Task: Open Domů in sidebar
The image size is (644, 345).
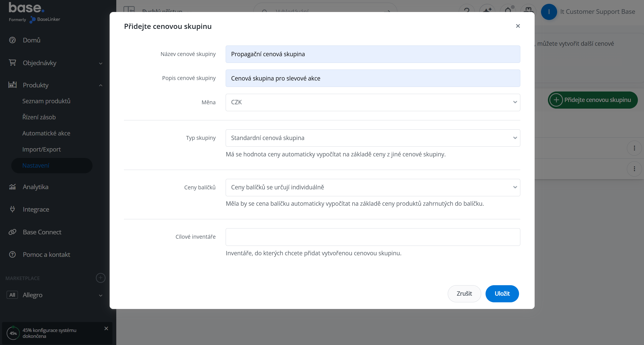Action: pos(32,40)
